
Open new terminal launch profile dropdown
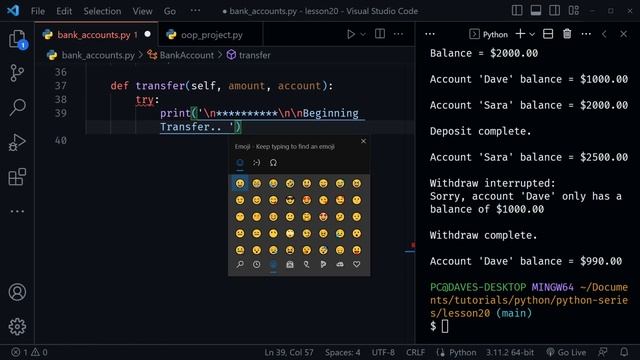tap(532, 34)
